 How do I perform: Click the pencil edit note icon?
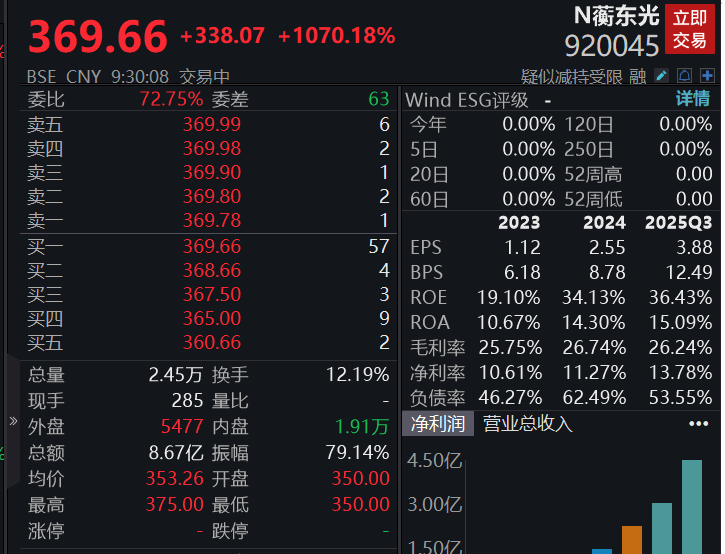click(662, 75)
